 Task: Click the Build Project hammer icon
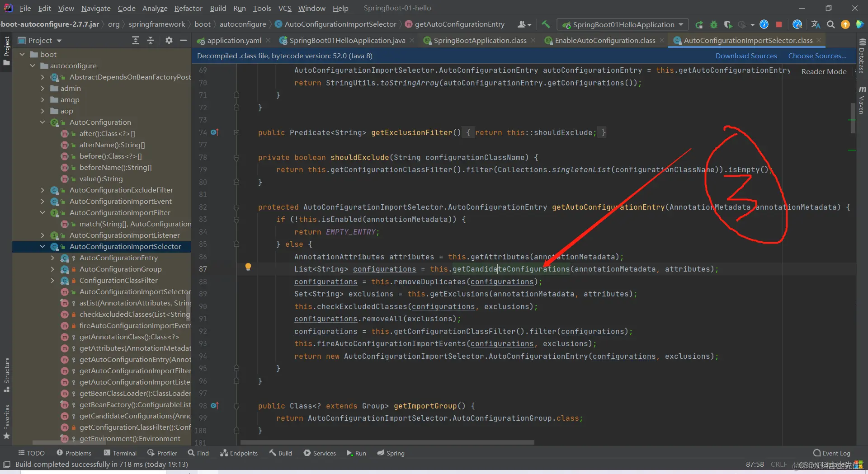tap(546, 24)
